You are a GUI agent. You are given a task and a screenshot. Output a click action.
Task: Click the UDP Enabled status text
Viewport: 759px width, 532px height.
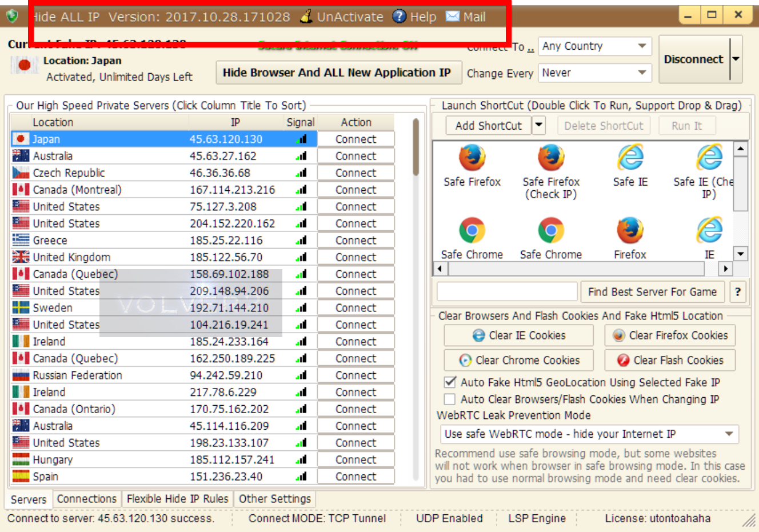449,518
